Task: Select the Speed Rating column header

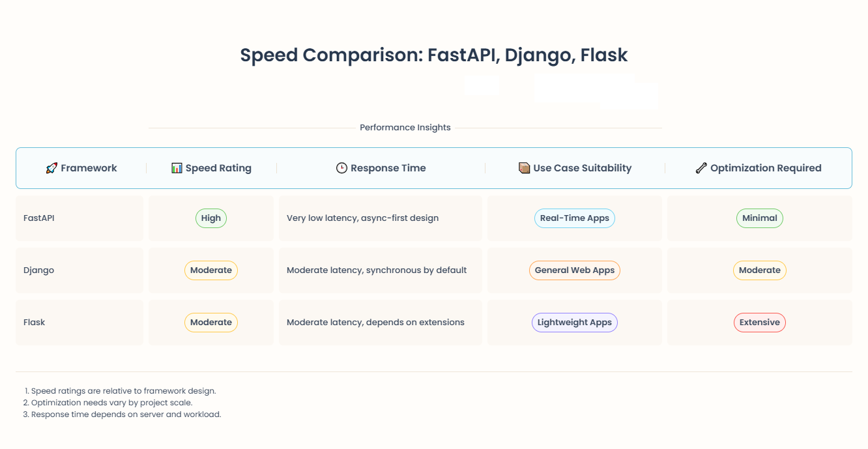Action: point(218,168)
